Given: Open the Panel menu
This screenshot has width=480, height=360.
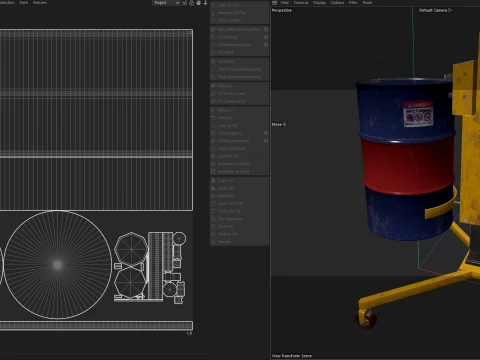Looking at the screenshot, I should pyautogui.click(x=367, y=3).
